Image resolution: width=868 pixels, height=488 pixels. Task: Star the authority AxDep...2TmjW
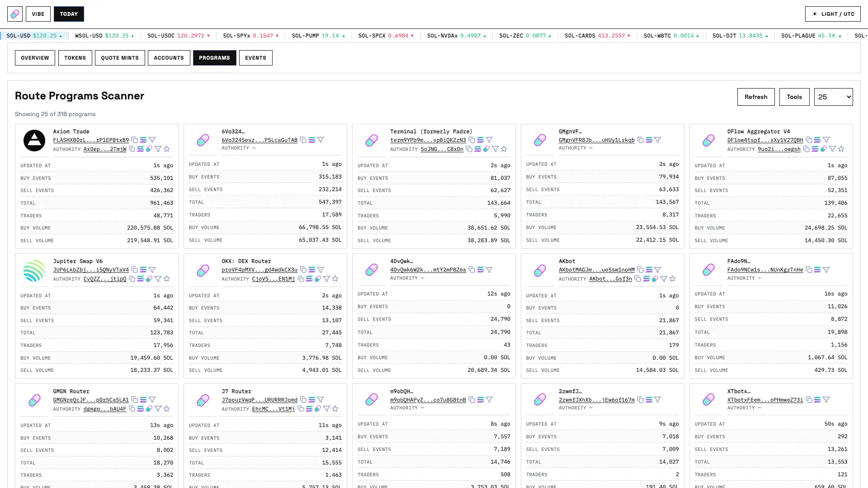166,149
